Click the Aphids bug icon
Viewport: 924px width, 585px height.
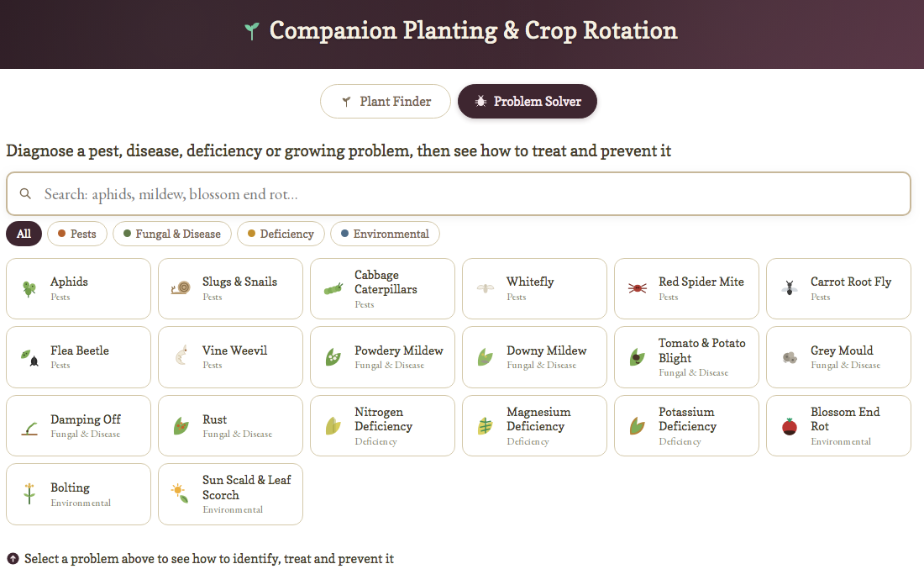point(29,288)
